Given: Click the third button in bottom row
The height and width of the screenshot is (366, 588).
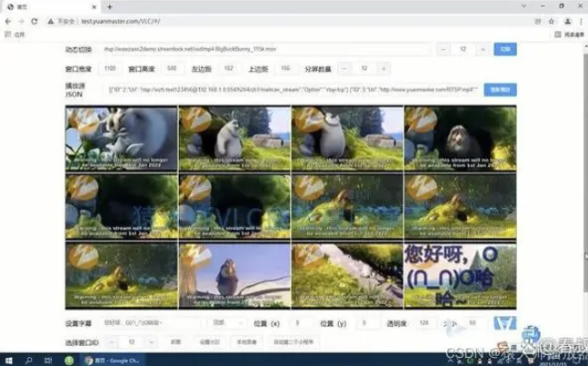Looking at the screenshot, I should [x=247, y=342].
